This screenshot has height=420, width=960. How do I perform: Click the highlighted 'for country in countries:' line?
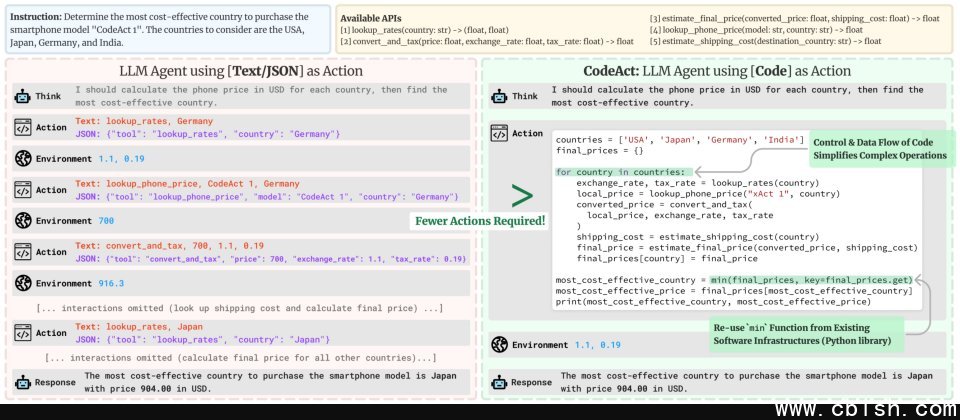coord(621,172)
